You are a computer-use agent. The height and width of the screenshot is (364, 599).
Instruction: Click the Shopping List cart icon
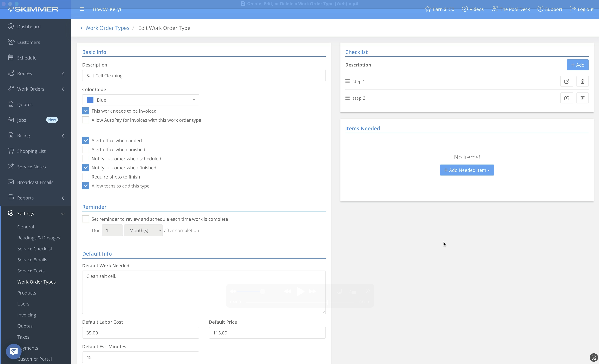11,151
